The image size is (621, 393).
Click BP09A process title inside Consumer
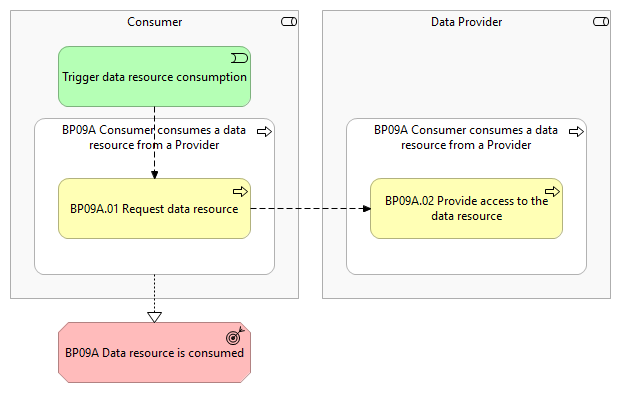pos(154,137)
